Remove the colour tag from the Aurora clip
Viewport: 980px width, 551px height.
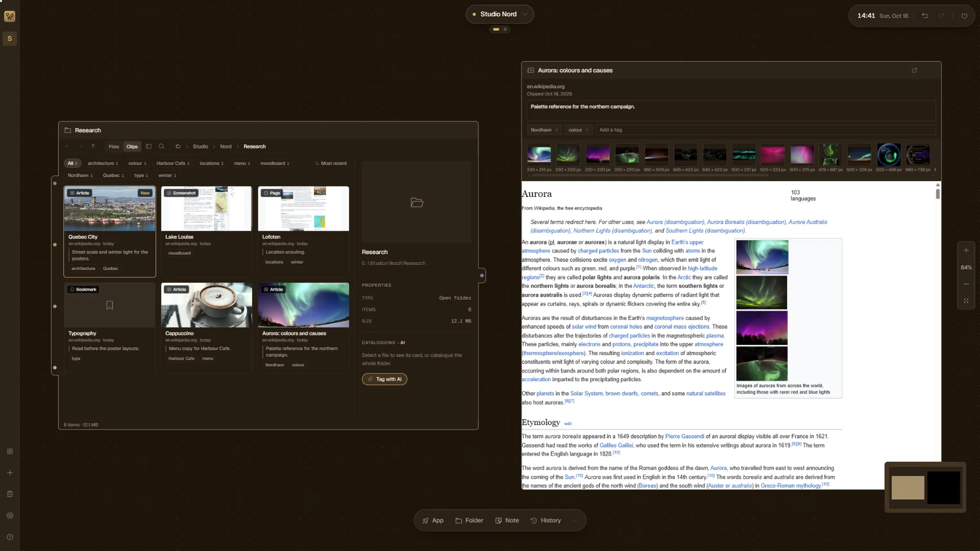587,130
